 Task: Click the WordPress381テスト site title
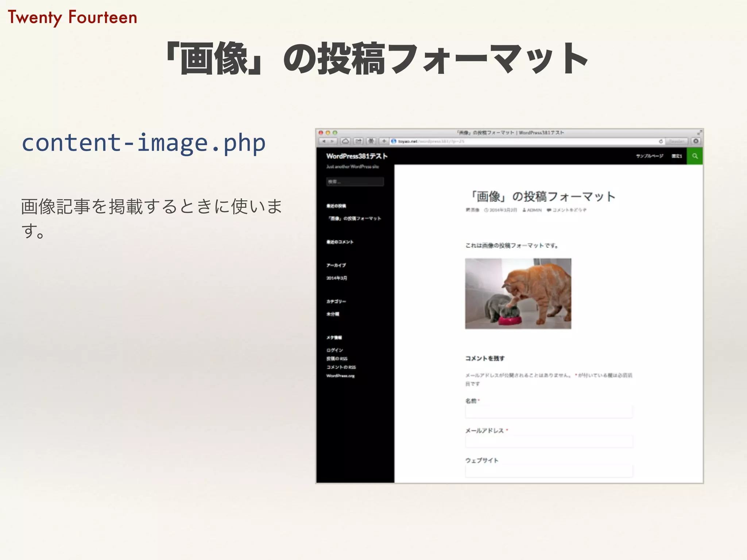click(x=357, y=156)
